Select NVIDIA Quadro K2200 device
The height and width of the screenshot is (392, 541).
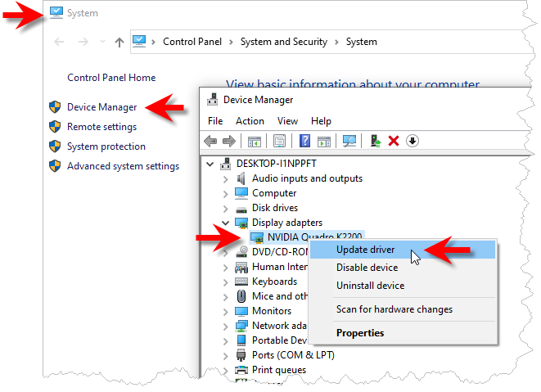[x=314, y=237]
